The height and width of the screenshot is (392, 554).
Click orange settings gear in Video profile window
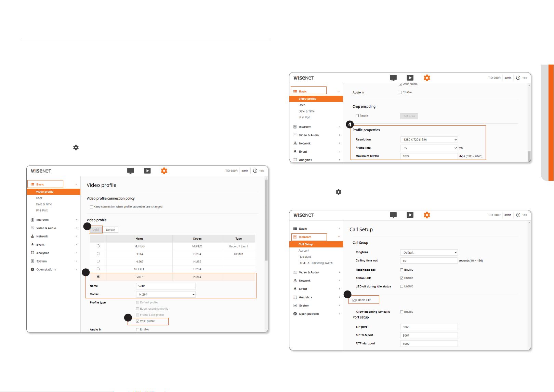tap(164, 171)
